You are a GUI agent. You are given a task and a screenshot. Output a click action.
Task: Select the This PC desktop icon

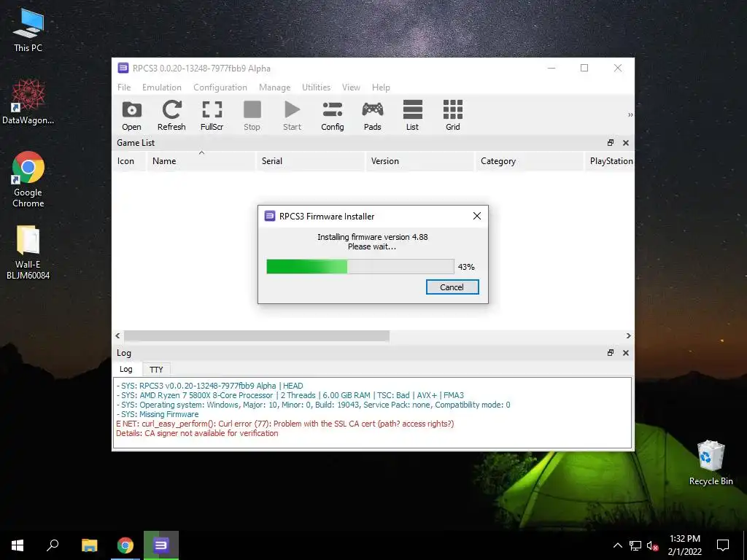[28, 30]
